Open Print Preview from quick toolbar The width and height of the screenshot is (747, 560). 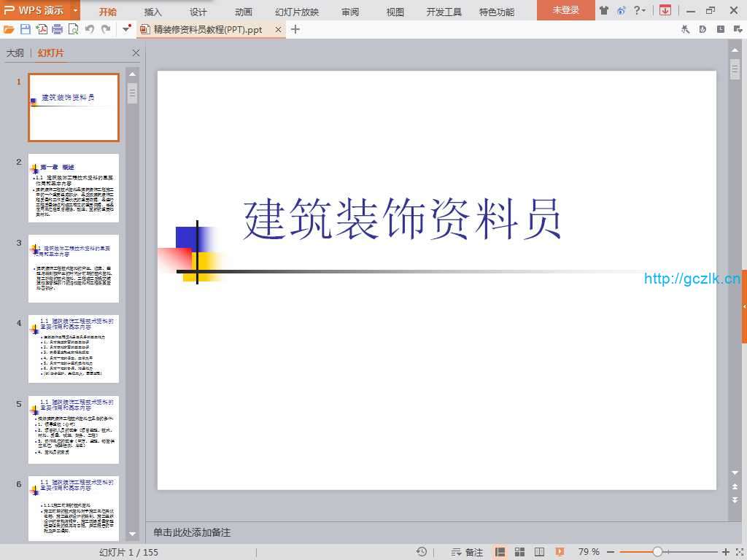pyautogui.click(x=73, y=29)
